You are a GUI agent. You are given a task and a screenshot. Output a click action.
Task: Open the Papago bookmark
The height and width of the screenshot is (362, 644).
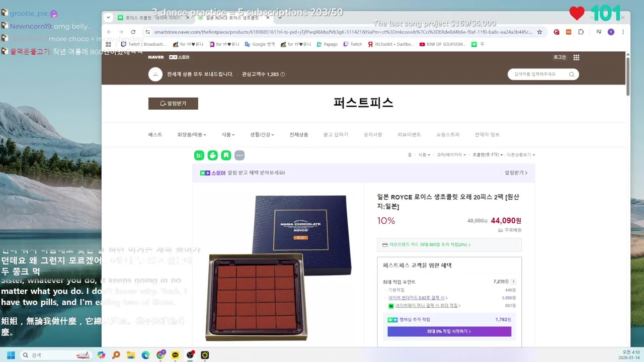point(327,44)
